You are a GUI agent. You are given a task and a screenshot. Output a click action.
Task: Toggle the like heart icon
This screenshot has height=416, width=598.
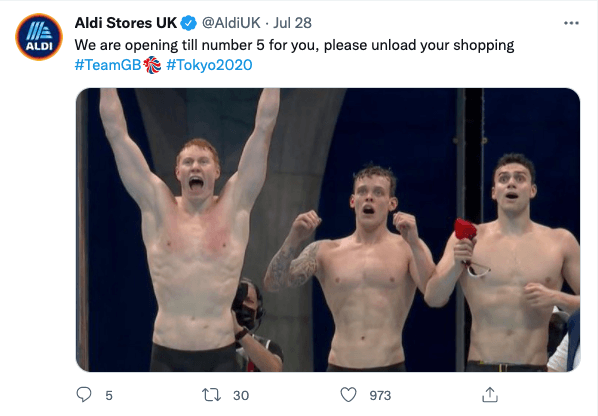tap(348, 395)
